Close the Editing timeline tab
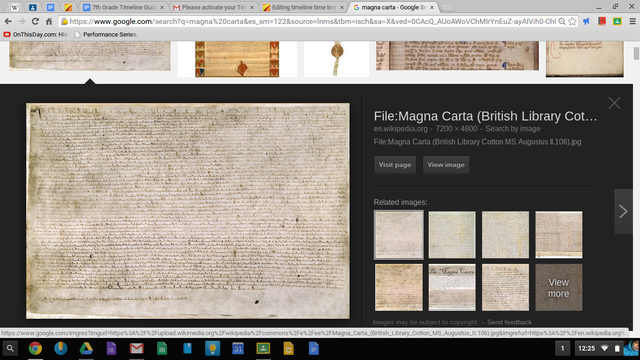The image size is (640, 360). [x=342, y=7]
